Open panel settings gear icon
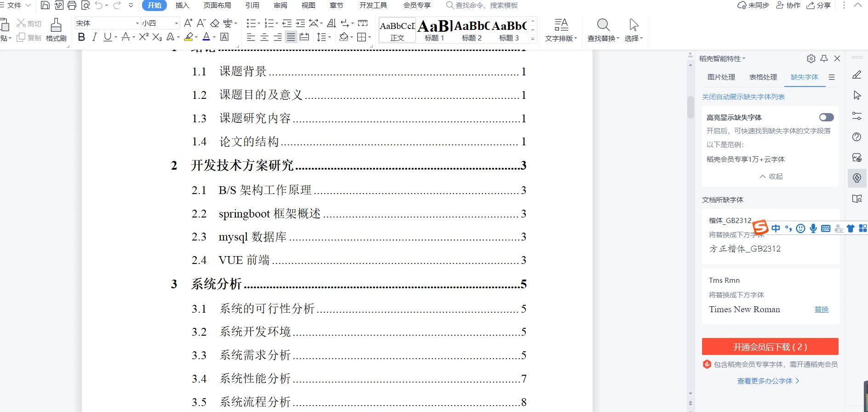 pos(811,59)
